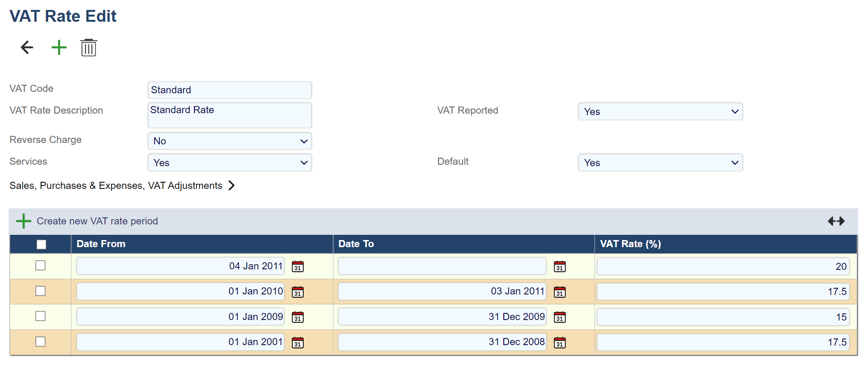Click the back arrow icon
Viewport: 868px width, 365px height.
pyautogui.click(x=27, y=47)
